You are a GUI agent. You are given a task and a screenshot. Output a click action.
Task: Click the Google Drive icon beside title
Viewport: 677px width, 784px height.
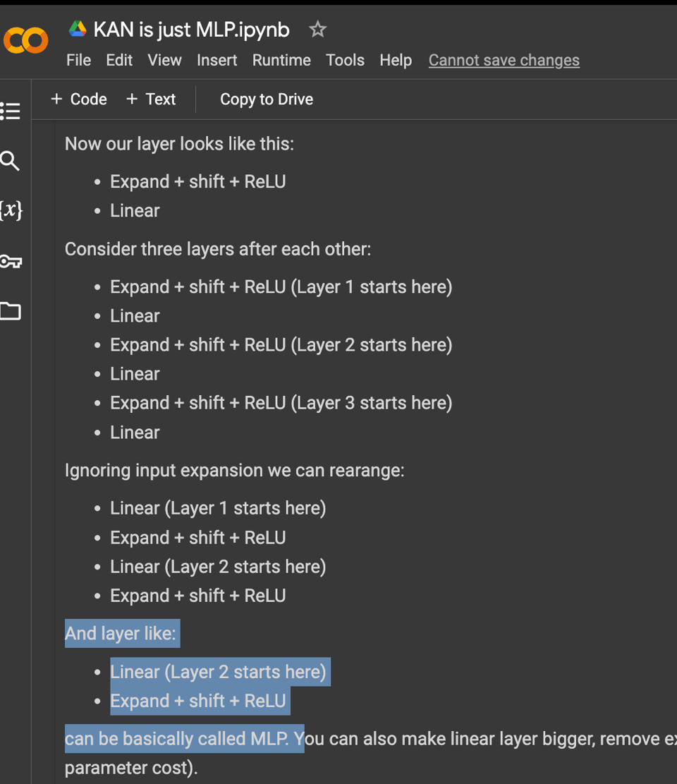point(77,30)
